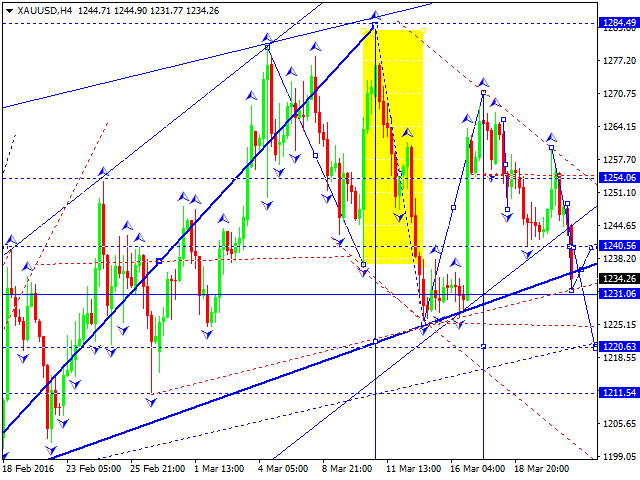Click the 1254.06 price level label
The height and width of the screenshot is (480, 640).
pyautogui.click(x=619, y=177)
